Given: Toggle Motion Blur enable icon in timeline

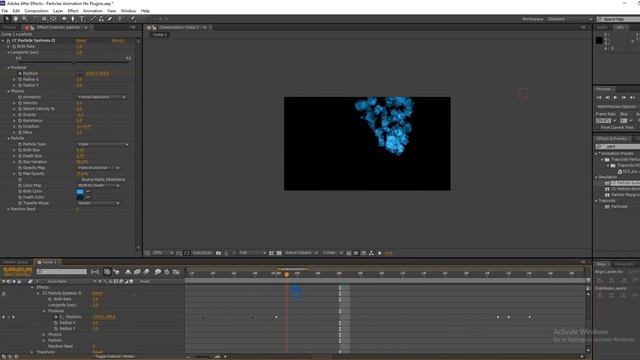Looking at the screenshot, I should click(147, 272).
